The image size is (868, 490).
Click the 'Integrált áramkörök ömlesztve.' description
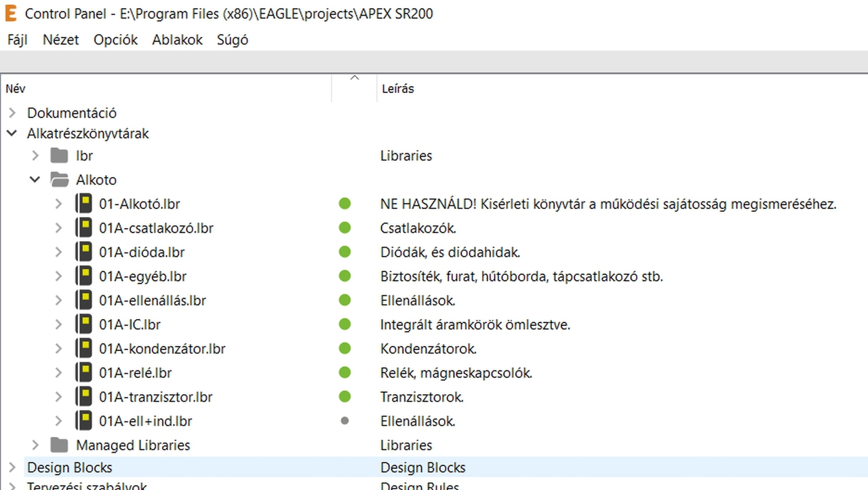coord(475,324)
